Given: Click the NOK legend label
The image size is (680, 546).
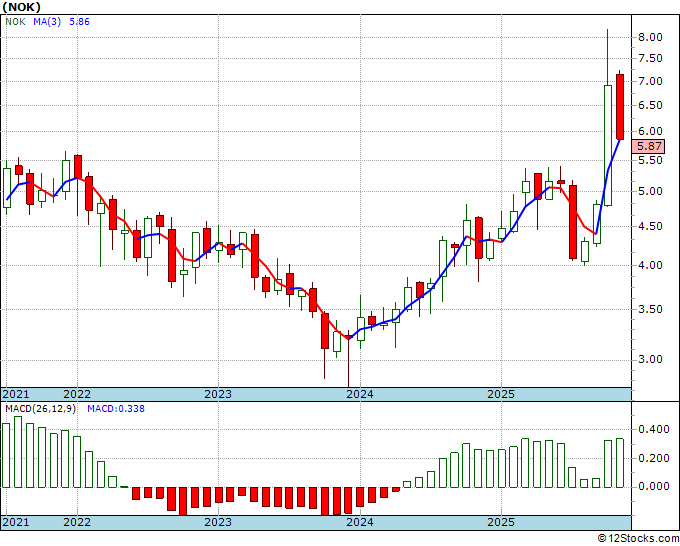Looking at the screenshot, I should [15, 22].
